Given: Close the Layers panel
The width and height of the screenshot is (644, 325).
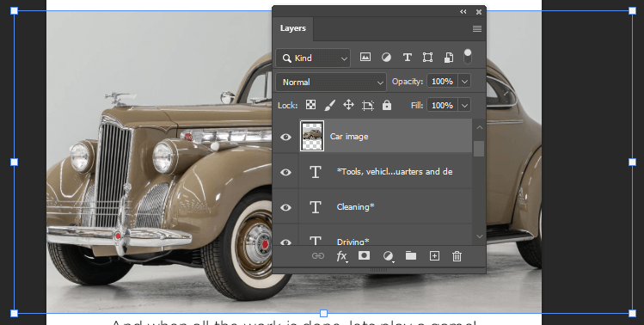Looking at the screenshot, I should click(x=479, y=12).
